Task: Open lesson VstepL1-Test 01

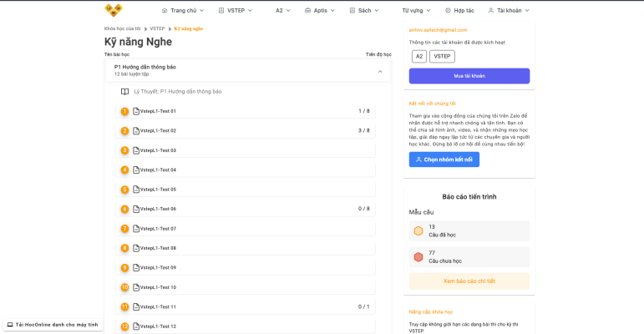Action: pyautogui.click(x=246, y=111)
